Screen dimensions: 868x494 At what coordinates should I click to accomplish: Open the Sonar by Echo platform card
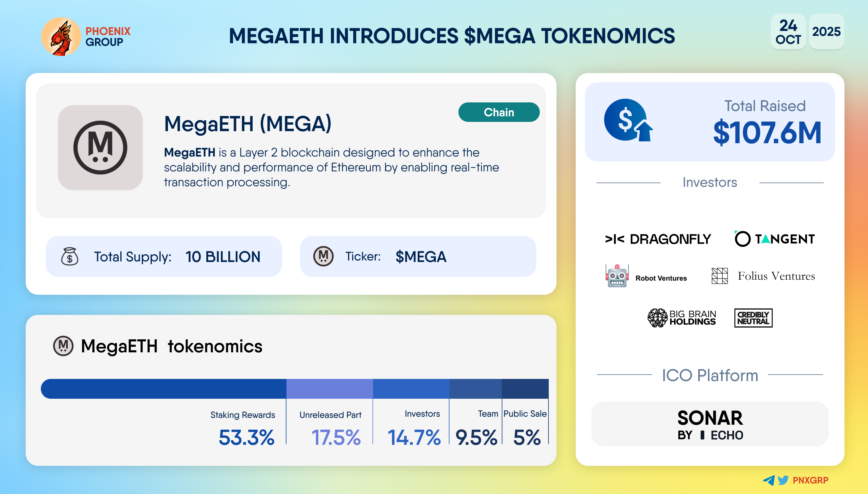[710, 424]
